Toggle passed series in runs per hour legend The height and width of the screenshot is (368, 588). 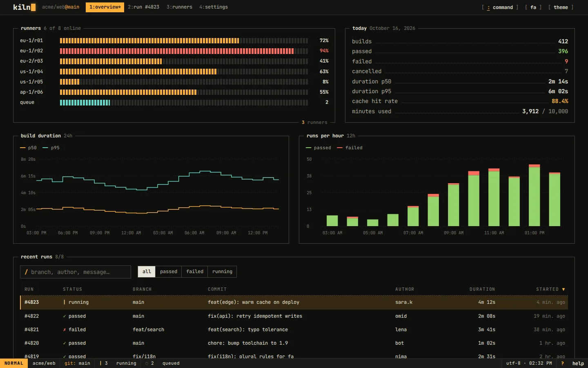coord(318,148)
